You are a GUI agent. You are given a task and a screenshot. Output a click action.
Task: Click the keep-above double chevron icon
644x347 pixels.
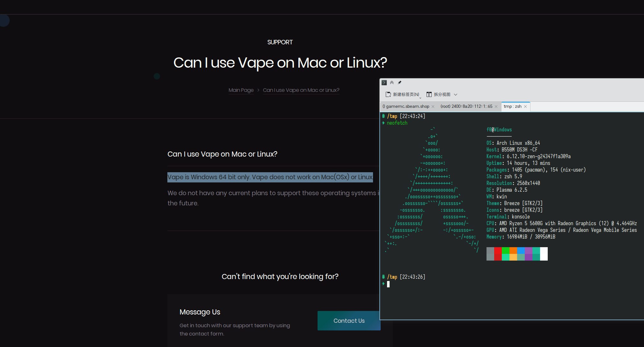tap(392, 83)
